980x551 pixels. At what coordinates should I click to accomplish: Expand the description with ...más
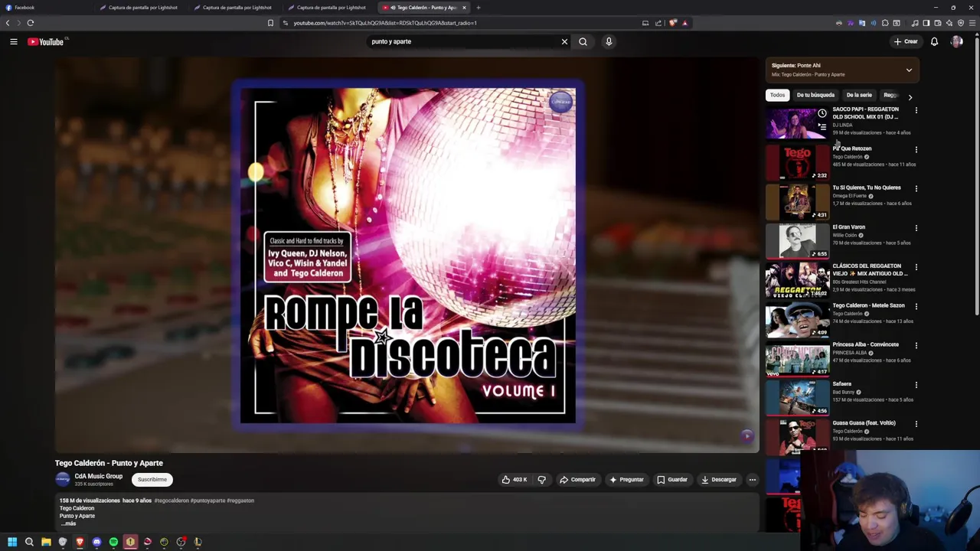pyautogui.click(x=68, y=523)
